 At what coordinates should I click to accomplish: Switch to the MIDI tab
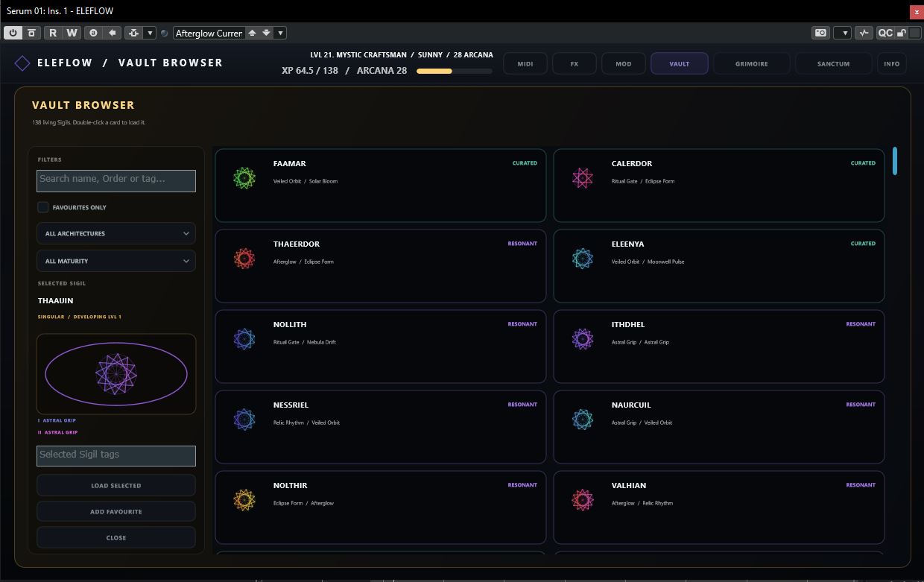click(x=525, y=63)
